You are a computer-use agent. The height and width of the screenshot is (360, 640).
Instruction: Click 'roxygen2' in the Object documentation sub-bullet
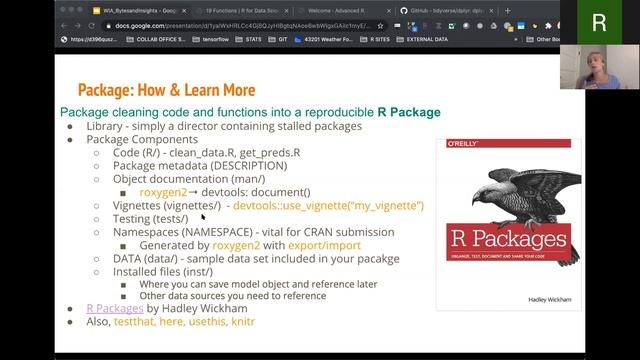(x=163, y=192)
